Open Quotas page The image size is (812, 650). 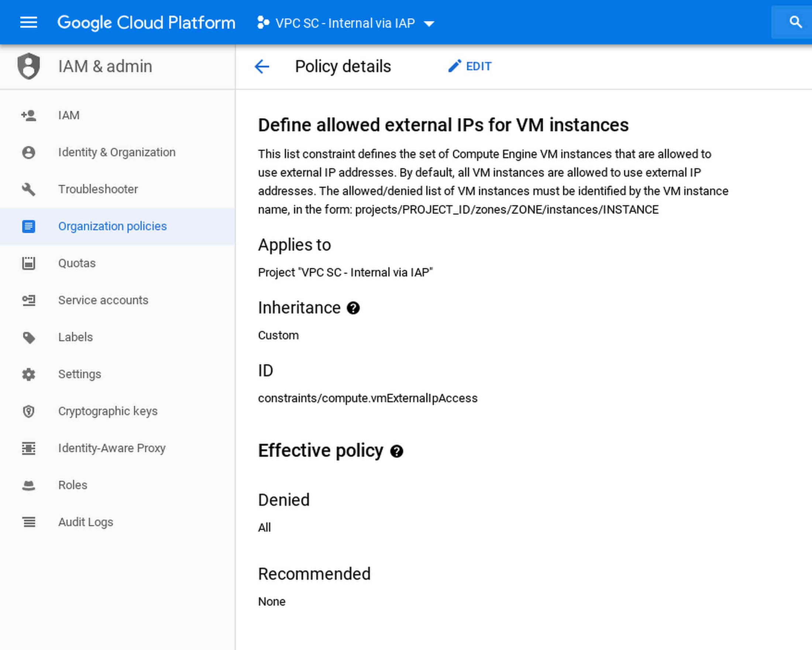coord(117,263)
